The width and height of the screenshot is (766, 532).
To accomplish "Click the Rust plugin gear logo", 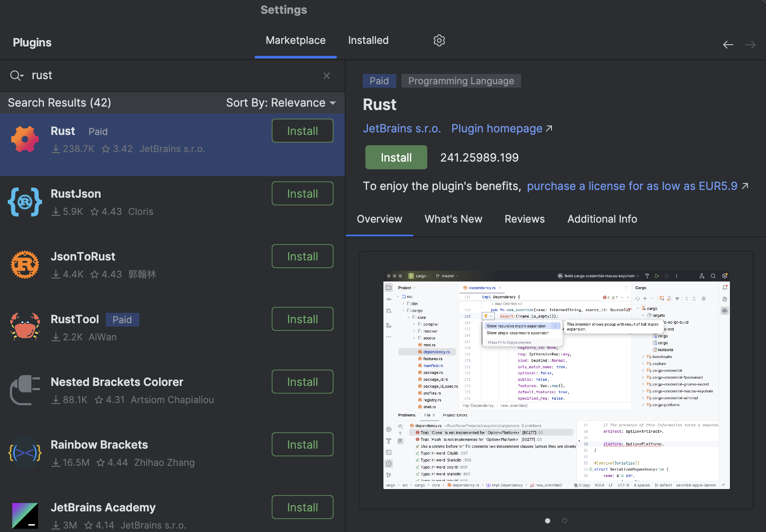I will click(25, 139).
